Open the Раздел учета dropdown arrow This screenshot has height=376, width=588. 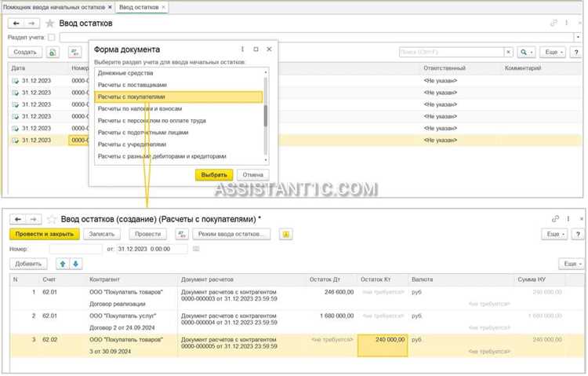click(x=578, y=37)
